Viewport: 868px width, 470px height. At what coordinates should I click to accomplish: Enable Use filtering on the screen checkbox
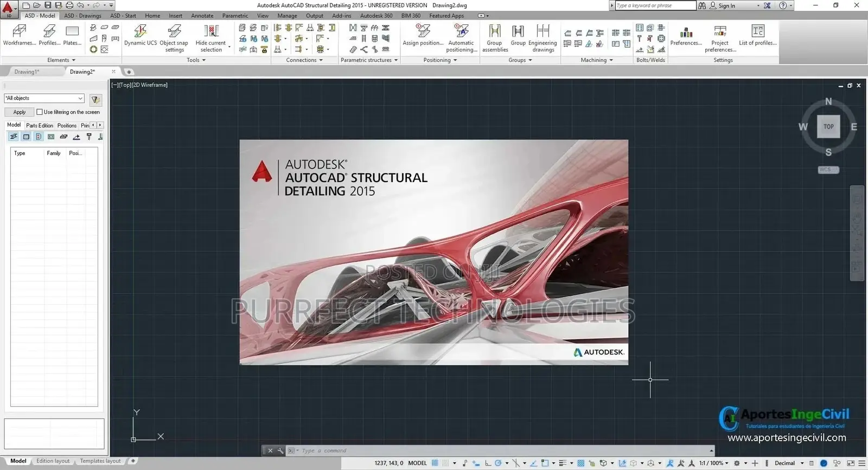point(40,112)
